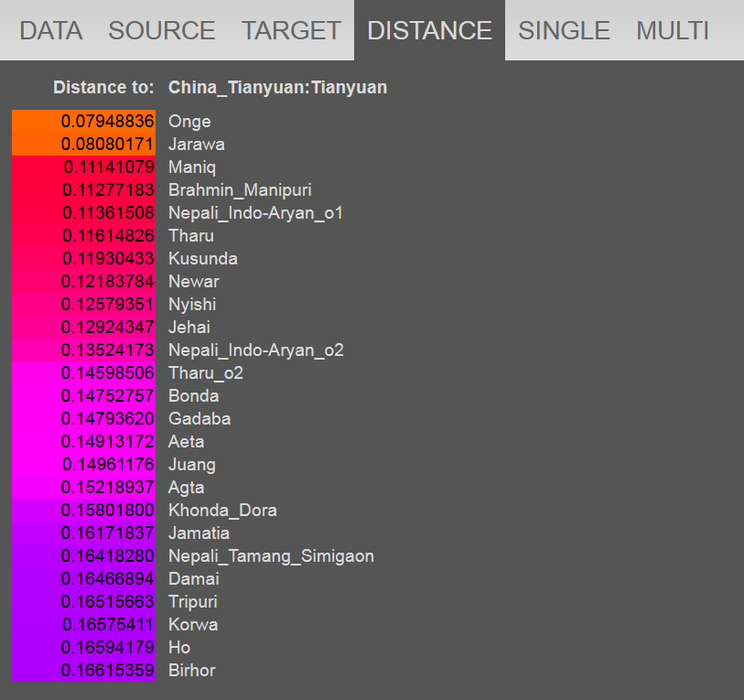Click the distance value 0.14752757
Viewport: 744px width, 700px height.
[83, 396]
